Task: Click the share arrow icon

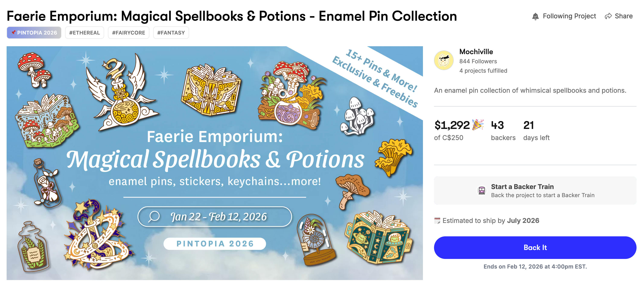Action: (608, 16)
